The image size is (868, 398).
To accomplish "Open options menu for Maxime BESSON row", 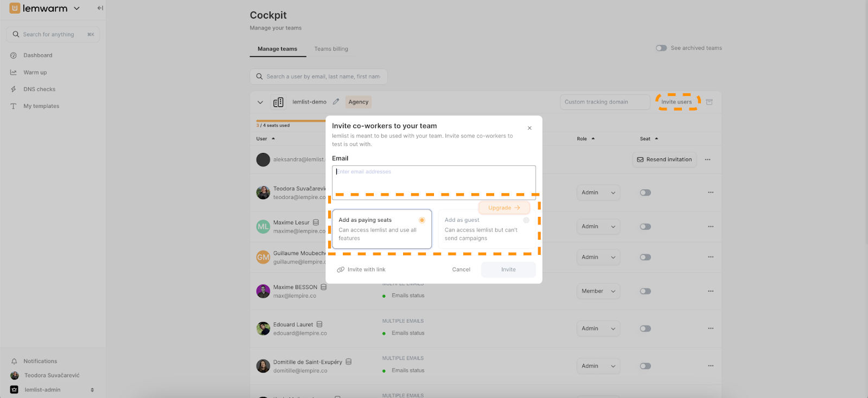I will (710, 291).
